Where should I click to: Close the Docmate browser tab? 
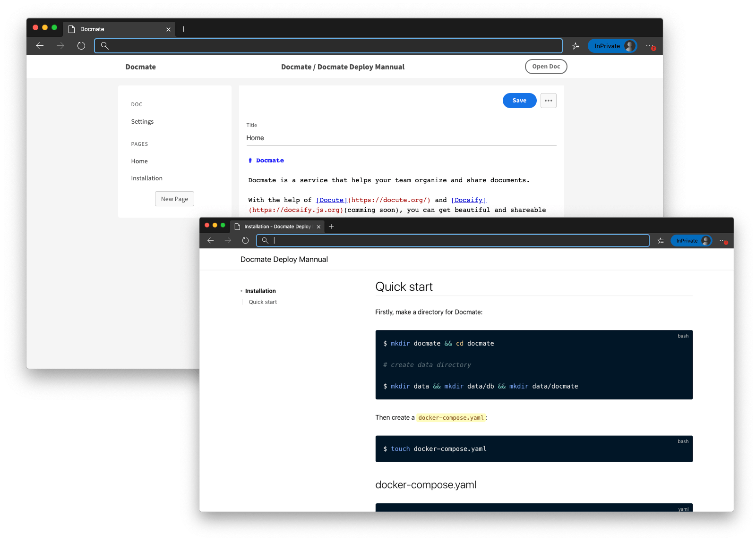[168, 29]
